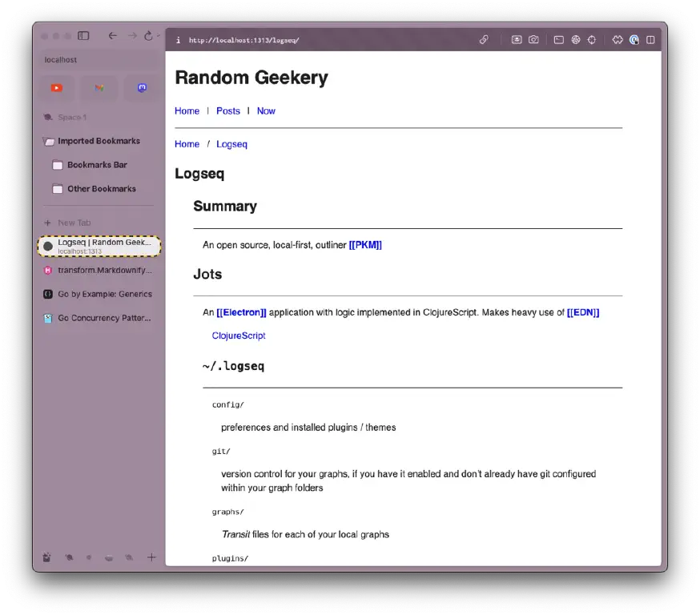
Task: Toggle the sidebar visibility button
Action: (x=83, y=36)
